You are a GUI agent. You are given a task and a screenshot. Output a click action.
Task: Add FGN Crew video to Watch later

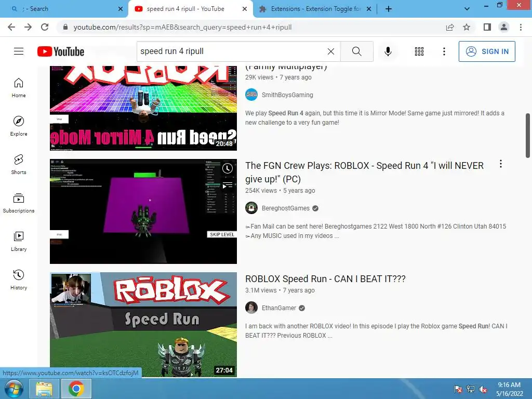228,168
